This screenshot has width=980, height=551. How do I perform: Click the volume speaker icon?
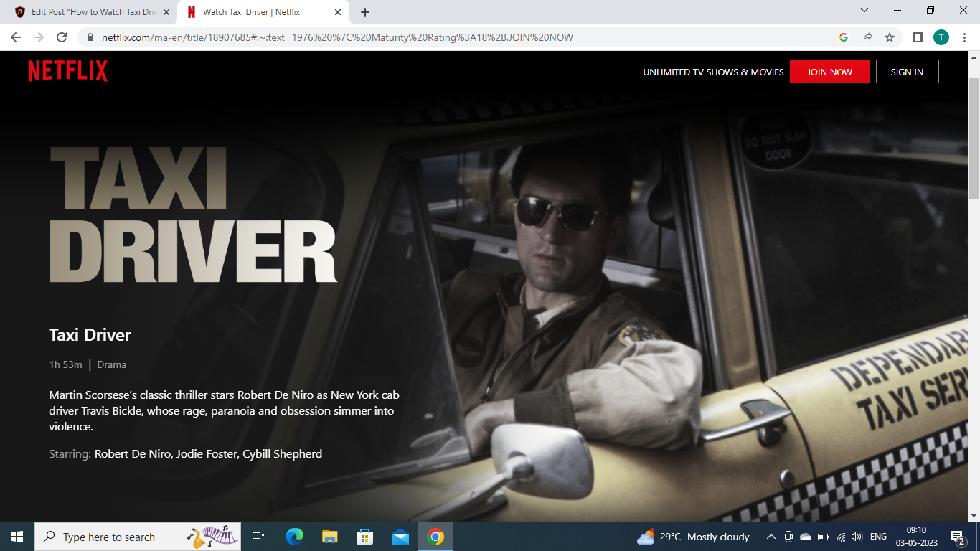[857, 537]
